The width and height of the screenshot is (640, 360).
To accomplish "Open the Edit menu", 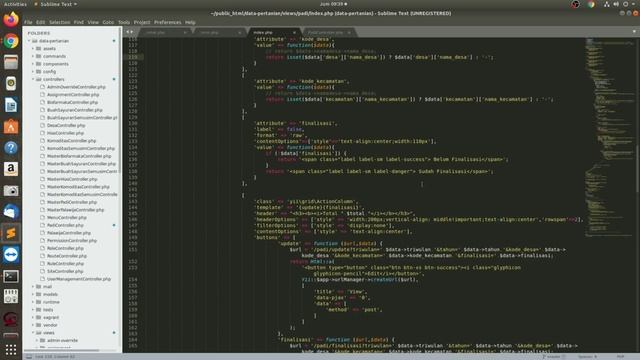I will [x=40, y=22].
